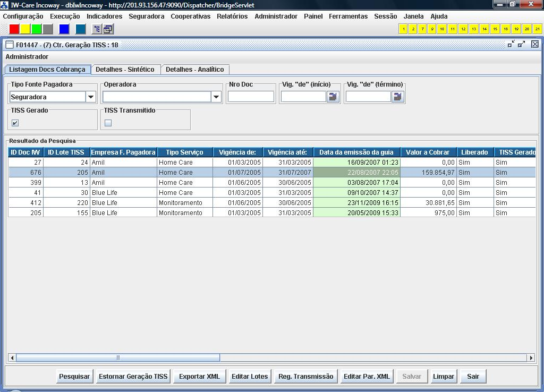Open the end-date calendar picker for Vig. término
Image resolution: width=544 pixels, height=392 pixels.
[397, 97]
